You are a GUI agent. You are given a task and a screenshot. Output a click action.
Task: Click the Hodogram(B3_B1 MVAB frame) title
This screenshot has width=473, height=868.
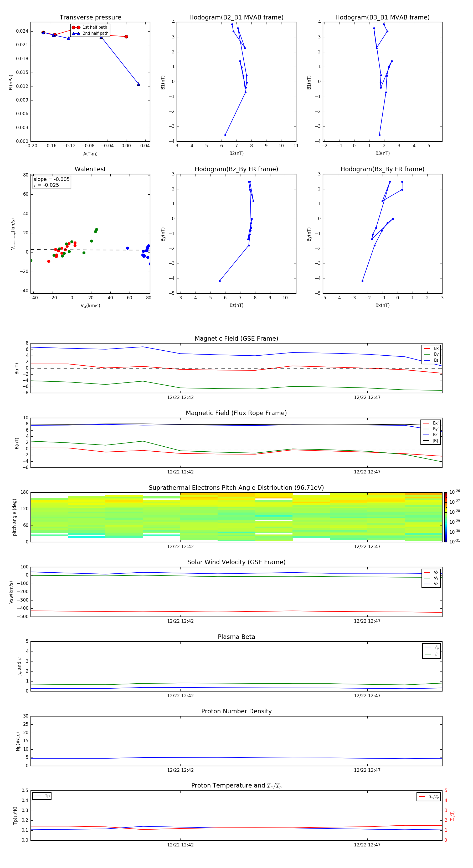382,18
